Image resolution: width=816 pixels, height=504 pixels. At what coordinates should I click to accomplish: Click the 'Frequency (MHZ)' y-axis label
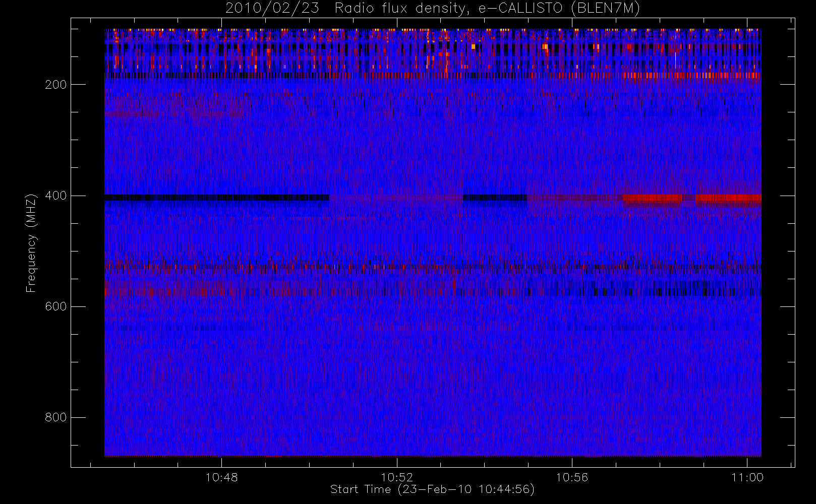[x=31, y=243]
